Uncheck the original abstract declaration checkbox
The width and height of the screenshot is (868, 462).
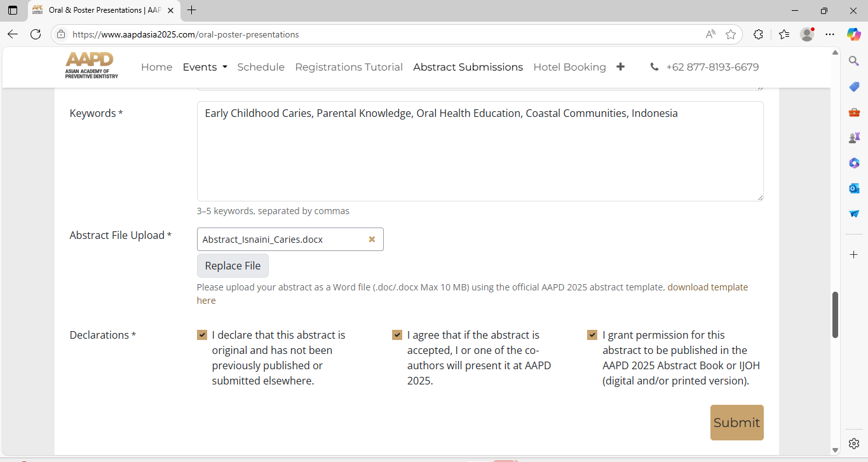[x=202, y=335]
